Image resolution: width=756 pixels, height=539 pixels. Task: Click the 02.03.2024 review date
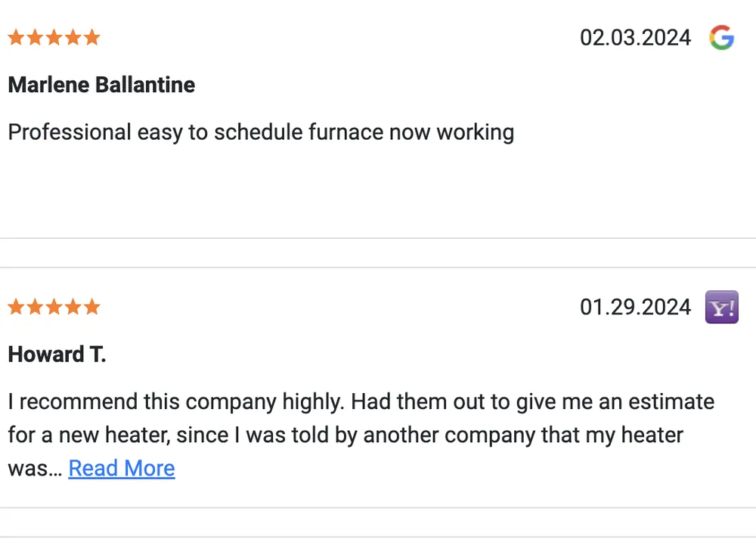coord(635,38)
